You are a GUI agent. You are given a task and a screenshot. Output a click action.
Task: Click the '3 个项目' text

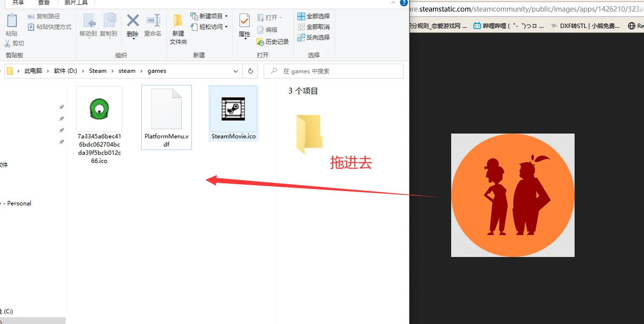pos(303,91)
